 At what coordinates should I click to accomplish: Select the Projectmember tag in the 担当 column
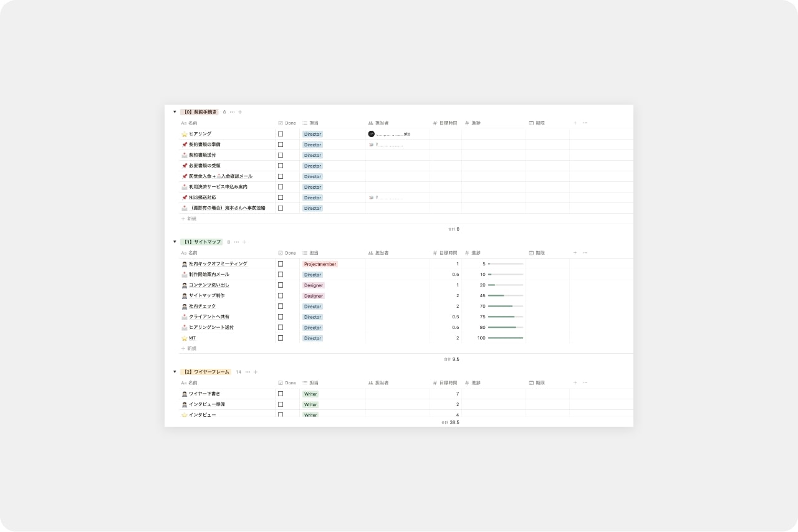pos(320,264)
